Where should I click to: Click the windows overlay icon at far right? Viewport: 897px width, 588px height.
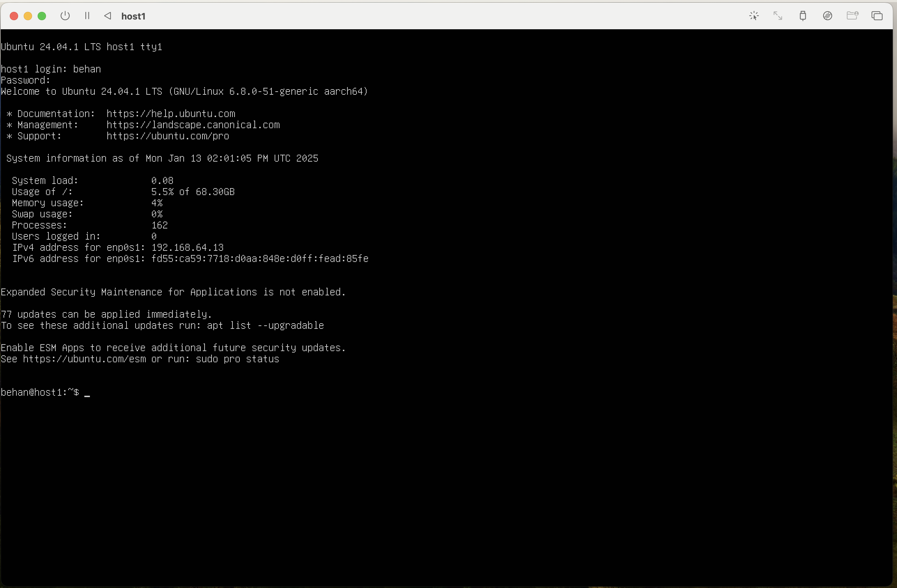(x=877, y=16)
